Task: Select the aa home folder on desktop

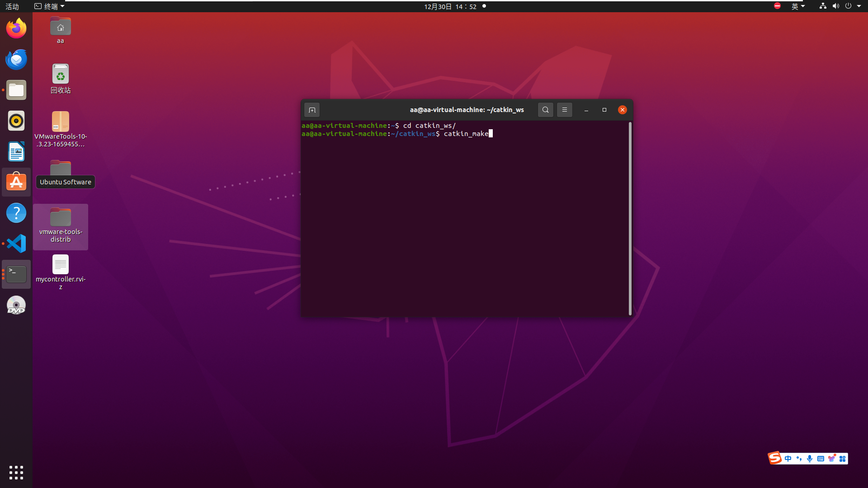Action: (61, 30)
